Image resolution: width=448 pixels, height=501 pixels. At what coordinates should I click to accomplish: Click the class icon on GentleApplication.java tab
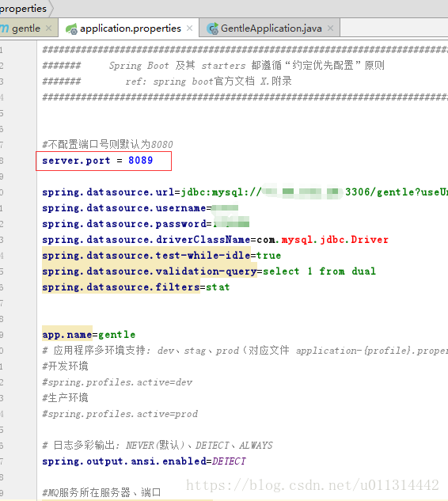point(212,28)
